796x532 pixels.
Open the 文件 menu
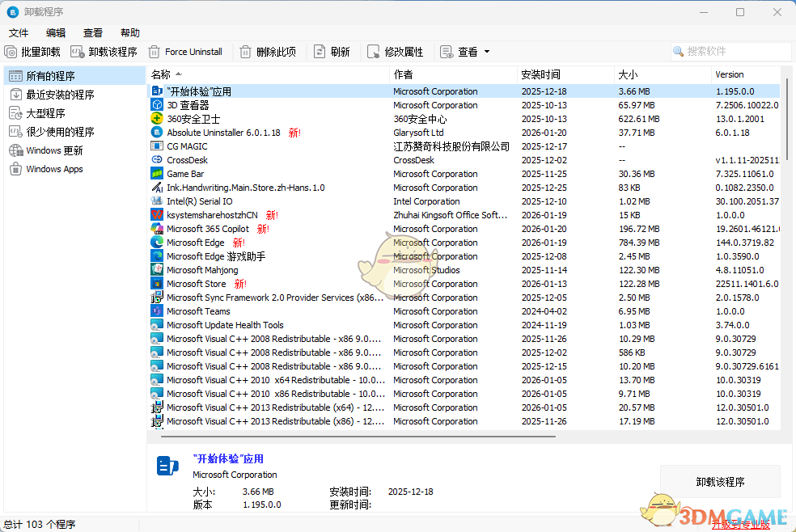[x=18, y=32]
